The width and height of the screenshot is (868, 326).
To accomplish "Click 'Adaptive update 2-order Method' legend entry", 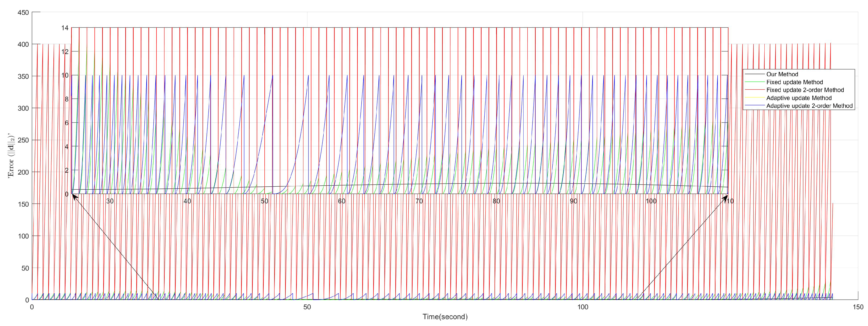I will (809, 106).
